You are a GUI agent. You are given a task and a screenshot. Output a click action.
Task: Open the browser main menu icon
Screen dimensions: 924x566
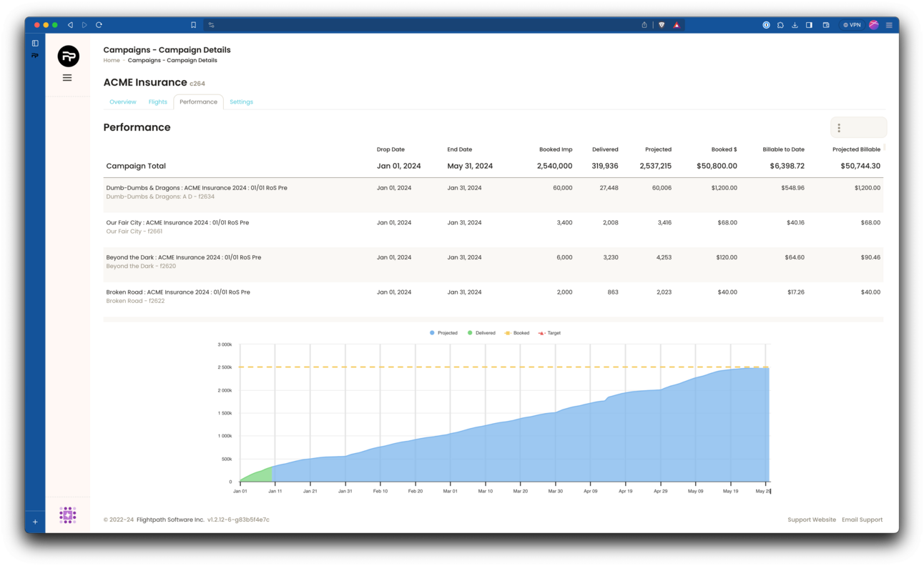[889, 25]
